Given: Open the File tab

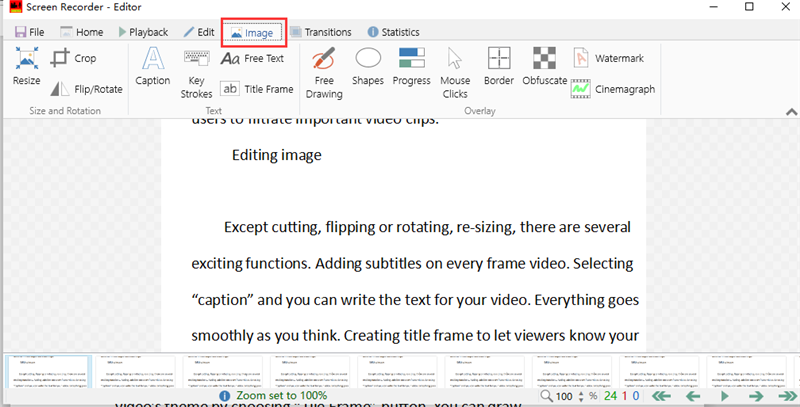Looking at the screenshot, I should tap(30, 32).
